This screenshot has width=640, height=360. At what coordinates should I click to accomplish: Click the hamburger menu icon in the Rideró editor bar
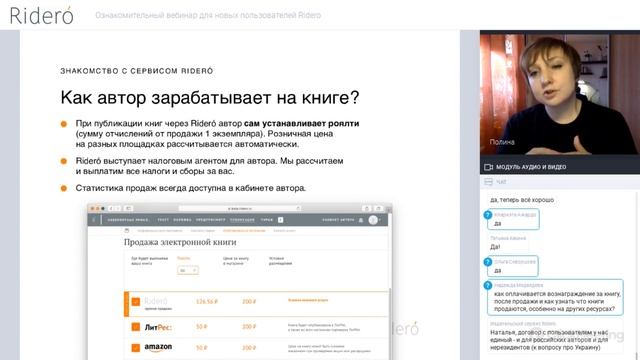(93, 220)
